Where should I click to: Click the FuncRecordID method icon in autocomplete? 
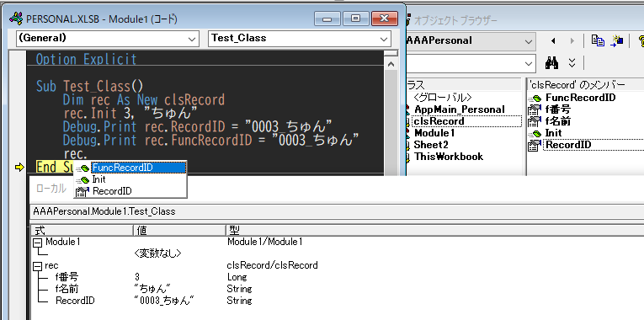83,168
